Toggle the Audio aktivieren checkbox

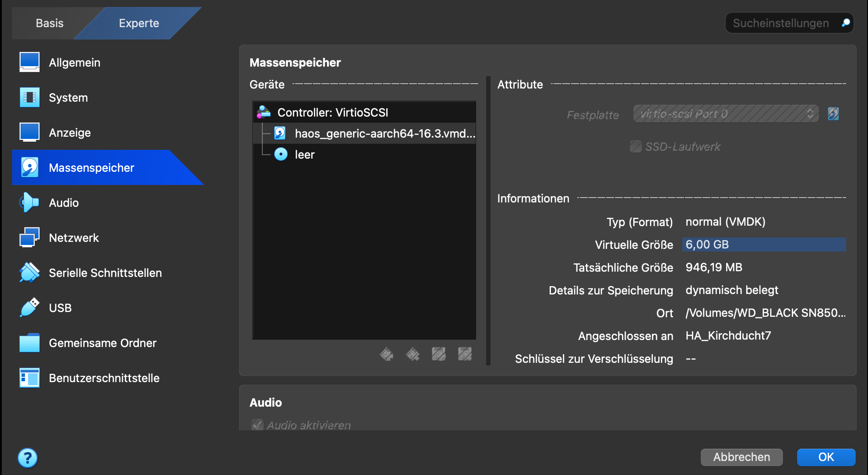click(257, 425)
